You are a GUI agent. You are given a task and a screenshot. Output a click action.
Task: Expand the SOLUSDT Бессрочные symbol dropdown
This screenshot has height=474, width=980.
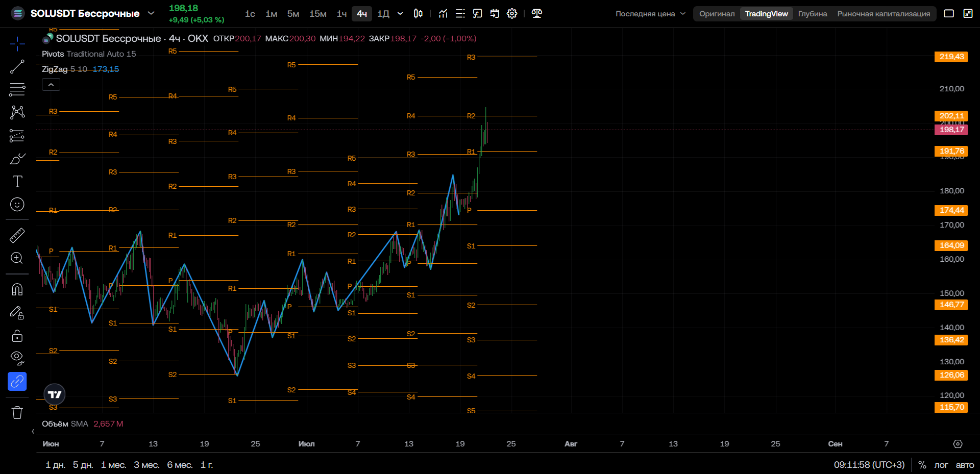151,13
